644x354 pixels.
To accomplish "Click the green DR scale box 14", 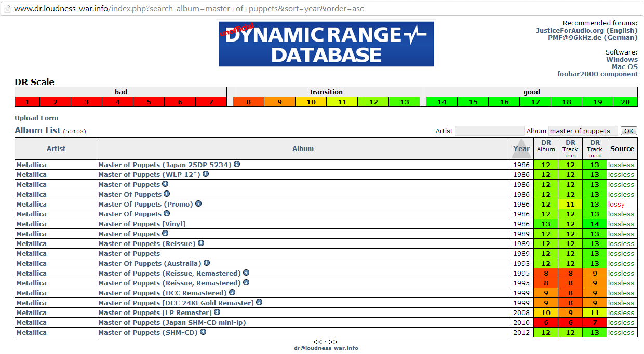I will coord(441,102).
